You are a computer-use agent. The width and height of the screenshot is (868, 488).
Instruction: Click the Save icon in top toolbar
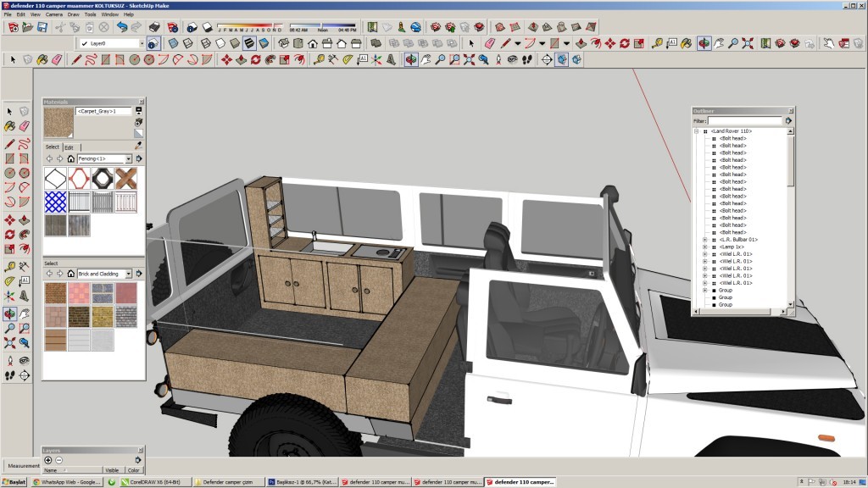42,27
